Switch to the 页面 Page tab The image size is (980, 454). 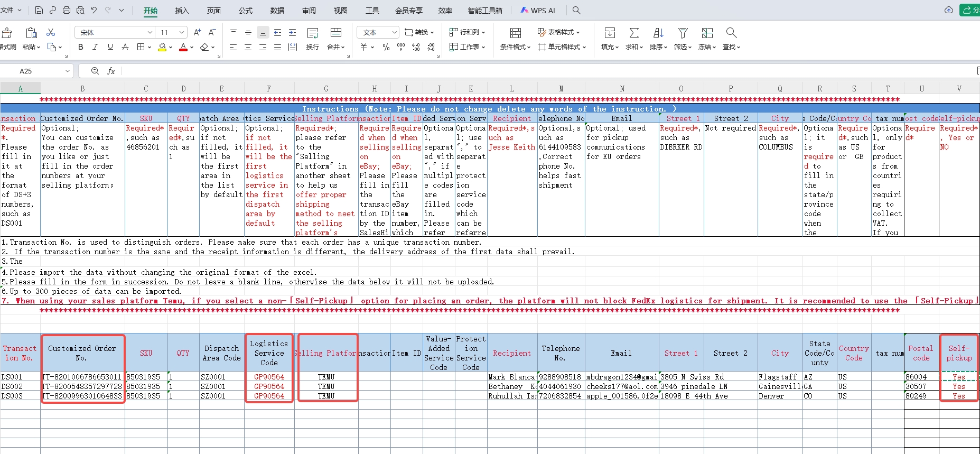(x=213, y=11)
